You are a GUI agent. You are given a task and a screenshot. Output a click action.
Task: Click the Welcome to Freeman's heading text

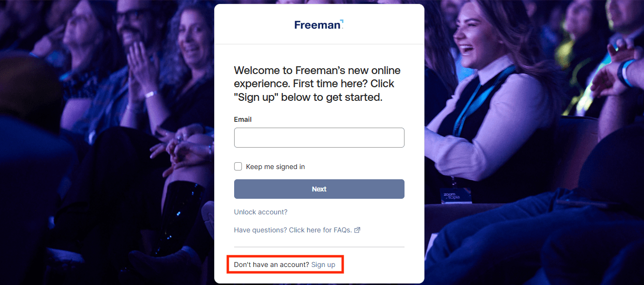(317, 84)
